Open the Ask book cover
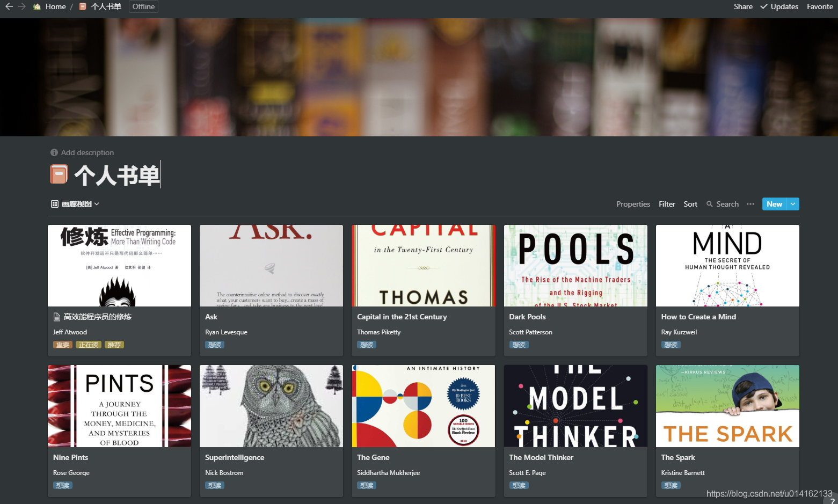 click(x=271, y=266)
